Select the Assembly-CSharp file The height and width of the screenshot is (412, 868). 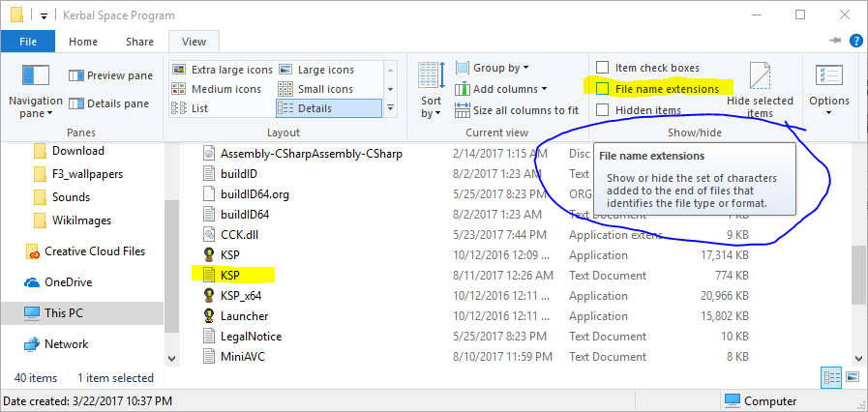coord(312,153)
